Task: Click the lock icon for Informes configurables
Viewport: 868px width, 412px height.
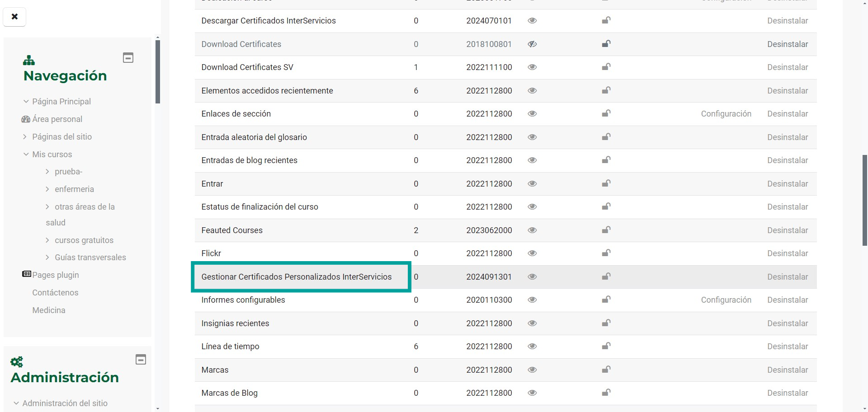Action: 606,300
